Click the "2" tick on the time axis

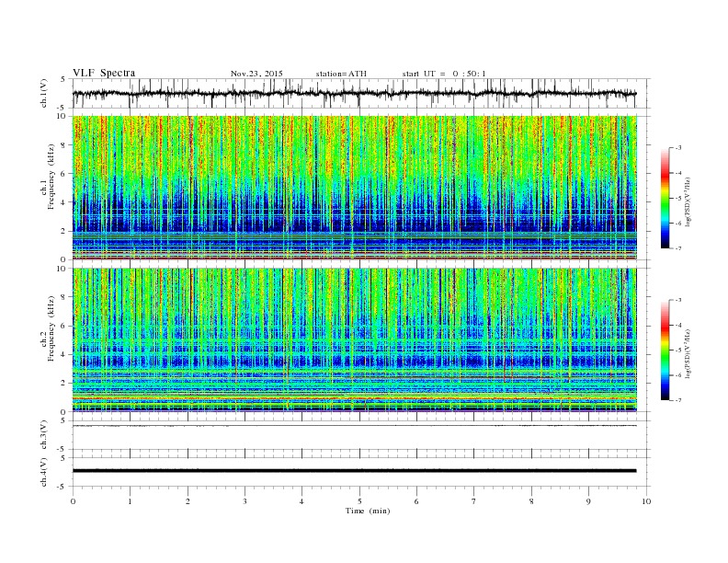188,501
